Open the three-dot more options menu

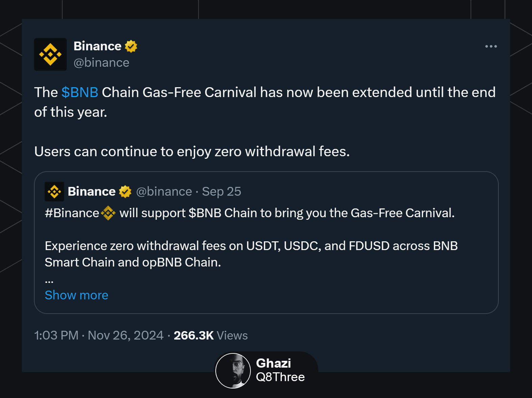[x=491, y=46]
